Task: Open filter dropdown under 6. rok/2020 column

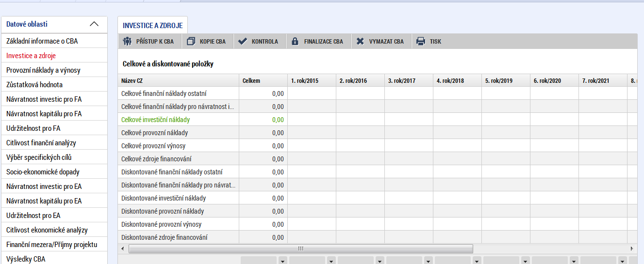Action: tap(574, 261)
